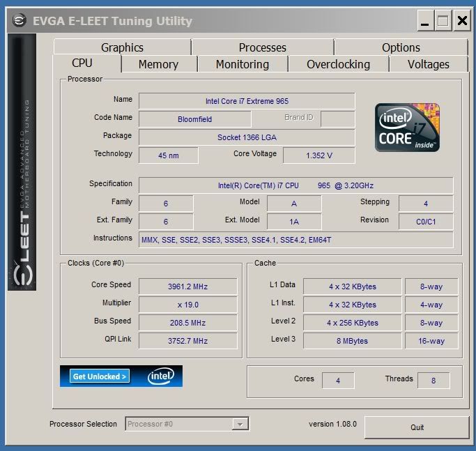This screenshot has height=451, width=476.
Task: Click the Processor #0 dropdown arrow
Action: tap(240, 424)
